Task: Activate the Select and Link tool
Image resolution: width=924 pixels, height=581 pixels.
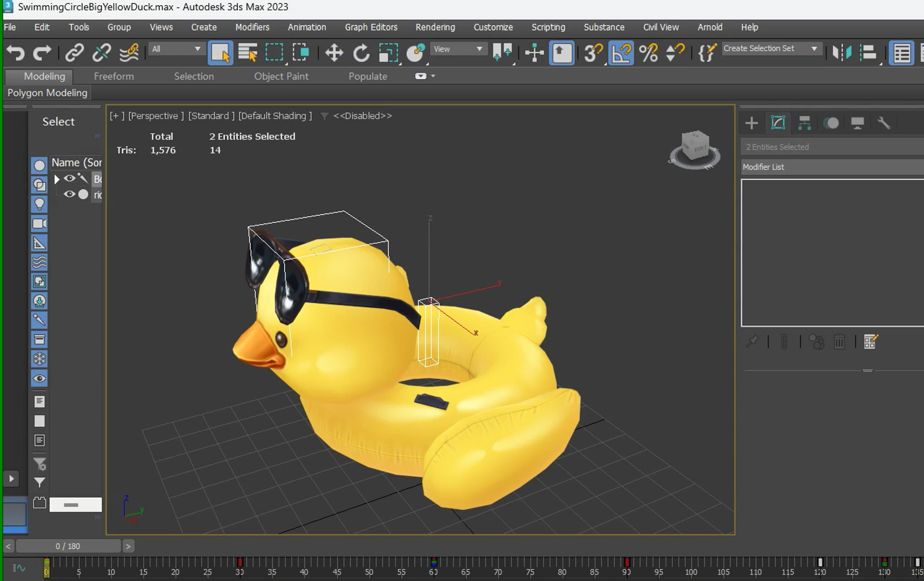Action: (x=74, y=53)
